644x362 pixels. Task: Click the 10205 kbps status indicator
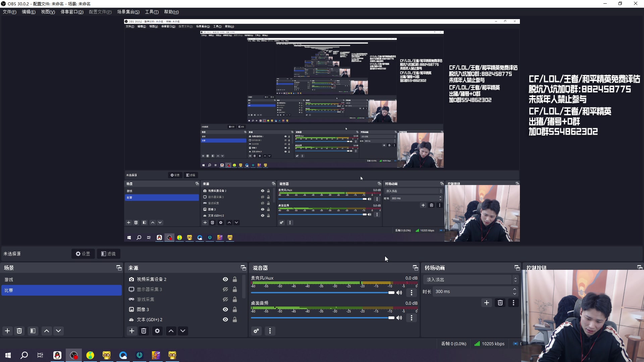tap(489, 344)
